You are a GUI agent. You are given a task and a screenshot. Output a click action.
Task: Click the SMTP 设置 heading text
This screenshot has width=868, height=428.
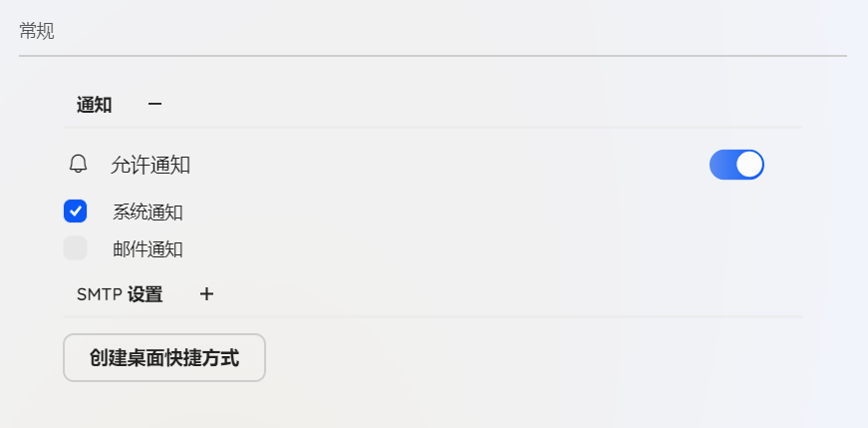click(120, 295)
